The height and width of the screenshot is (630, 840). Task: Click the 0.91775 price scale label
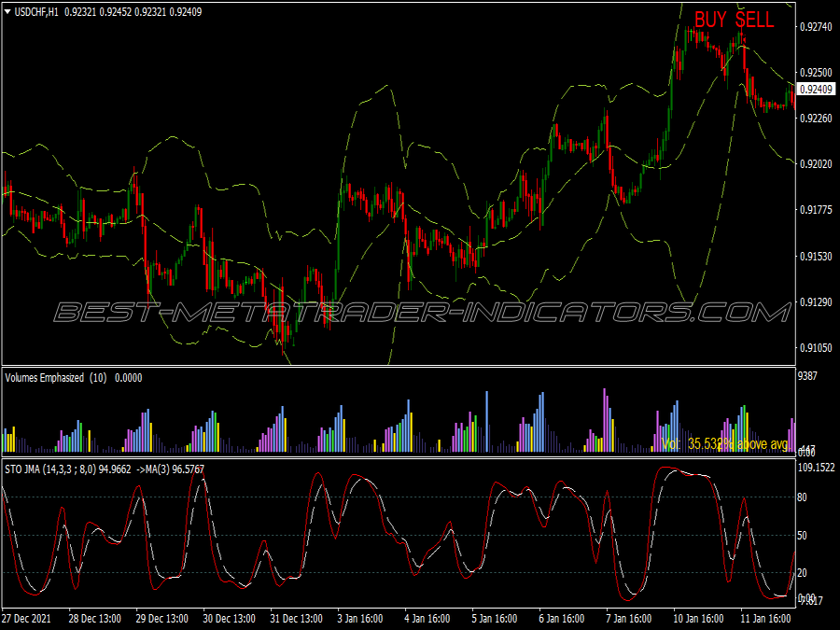pos(816,210)
